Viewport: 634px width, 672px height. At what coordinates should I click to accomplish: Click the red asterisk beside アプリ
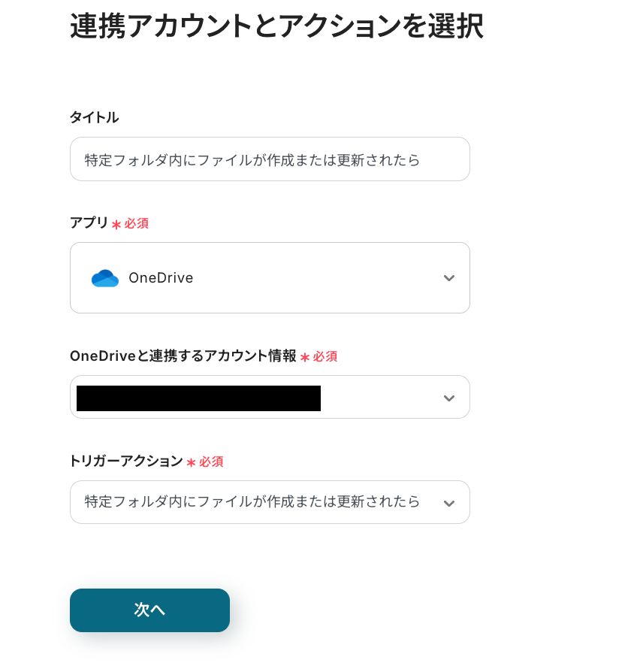(116, 225)
